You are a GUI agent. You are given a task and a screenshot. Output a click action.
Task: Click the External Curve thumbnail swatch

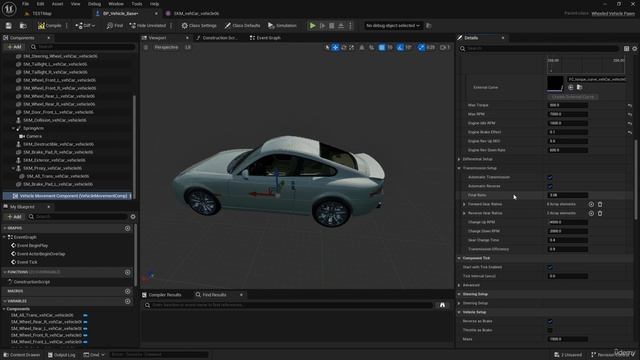(x=555, y=84)
